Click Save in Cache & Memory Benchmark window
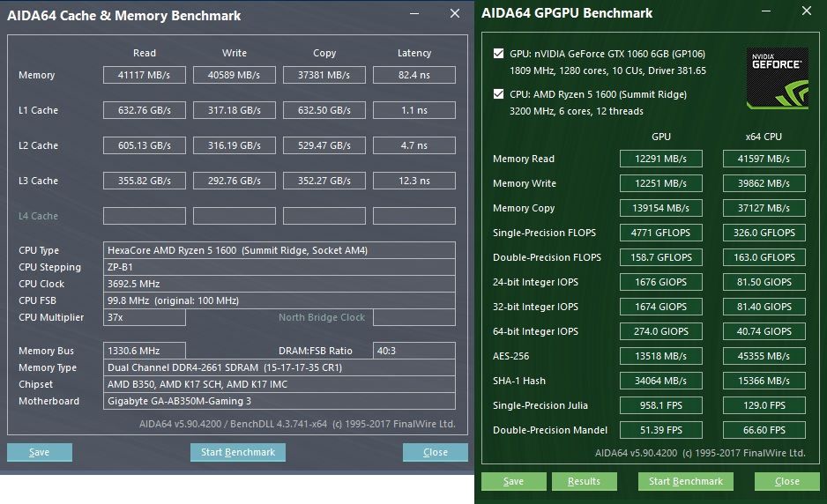The width and height of the screenshot is (827, 504). (40, 452)
